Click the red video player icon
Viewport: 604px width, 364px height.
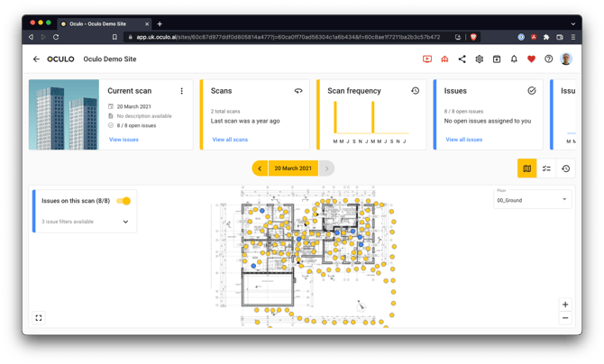427,59
